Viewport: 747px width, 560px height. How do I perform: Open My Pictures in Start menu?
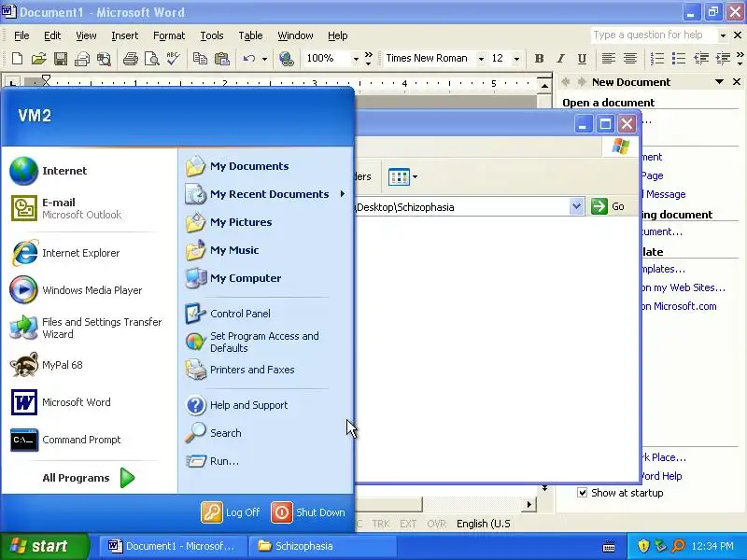(x=266, y=222)
